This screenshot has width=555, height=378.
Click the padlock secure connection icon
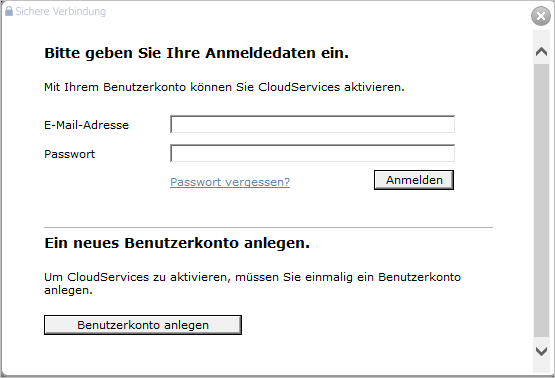click(x=9, y=11)
